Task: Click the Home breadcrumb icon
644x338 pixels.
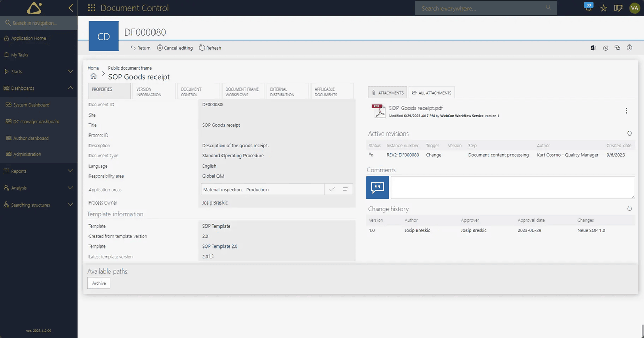Action: tap(93, 76)
